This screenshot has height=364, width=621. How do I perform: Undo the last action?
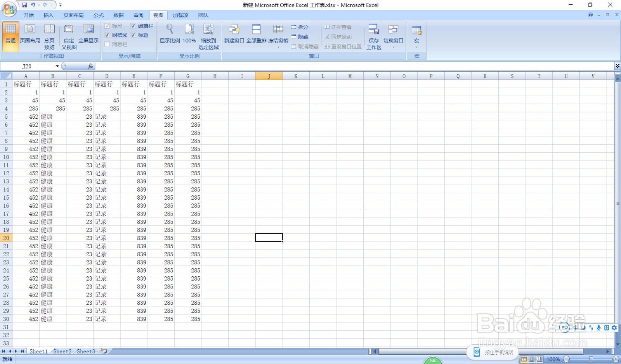pyautogui.click(x=33, y=5)
